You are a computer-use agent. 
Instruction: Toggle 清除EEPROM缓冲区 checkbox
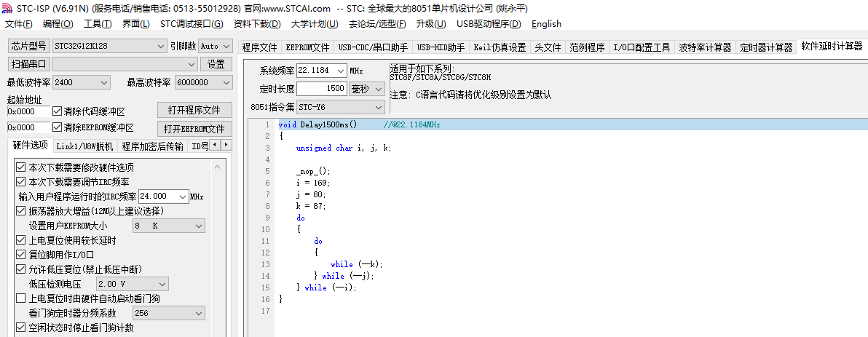click(x=57, y=127)
